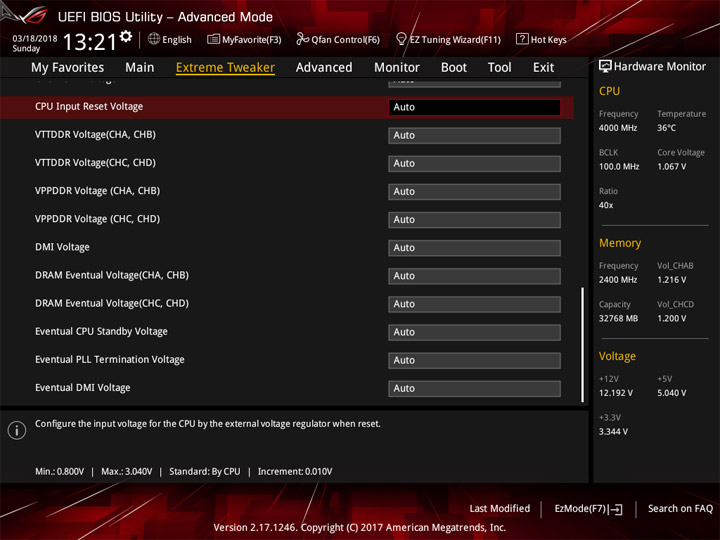This screenshot has height=540, width=720.
Task: Select the Exit tab
Action: 544,68
